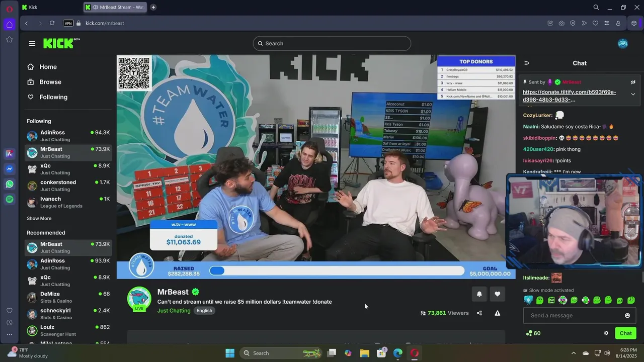Open the hamburger sidebar menu beside Kick logo
Viewport: 644px width, 362px height.
pyautogui.click(x=32, y=44)
